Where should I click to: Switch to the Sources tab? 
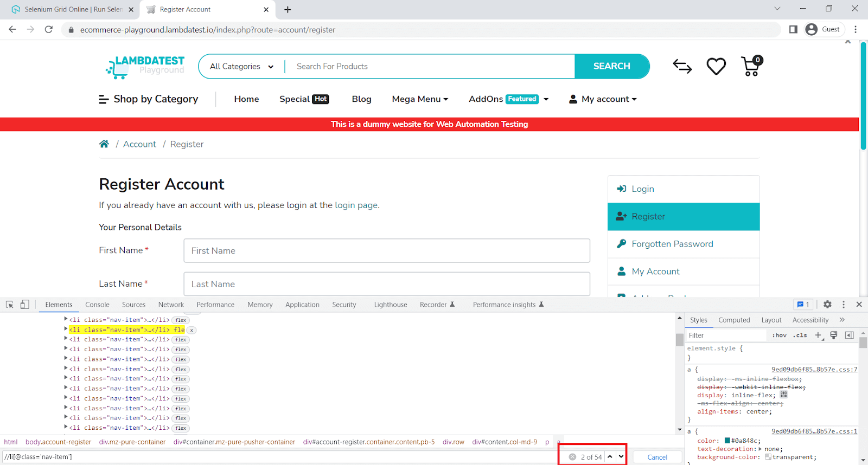coord(133,305)
